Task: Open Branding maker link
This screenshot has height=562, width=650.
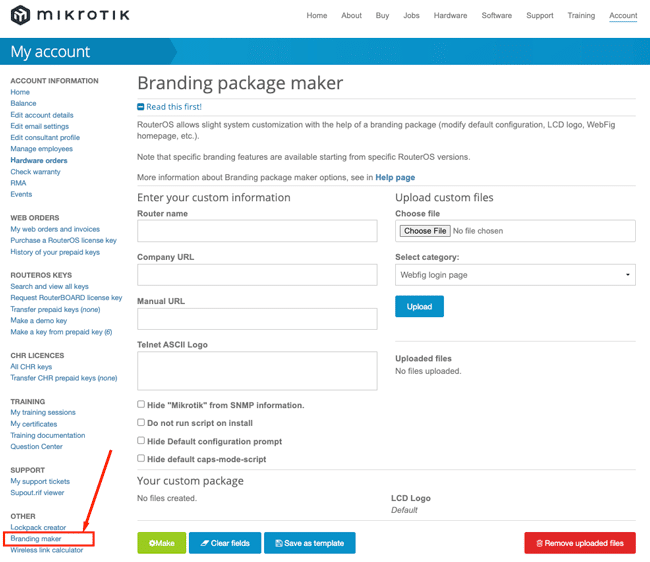Action: 36,538
